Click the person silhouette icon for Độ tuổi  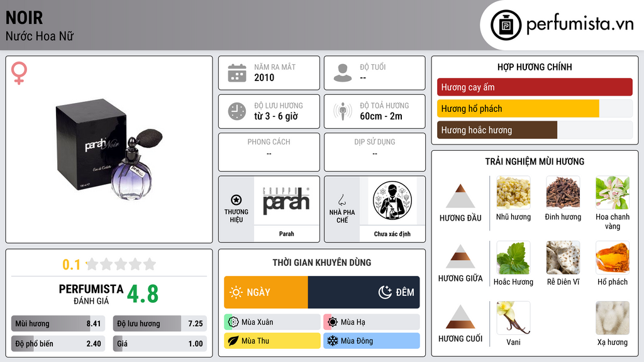343,73
